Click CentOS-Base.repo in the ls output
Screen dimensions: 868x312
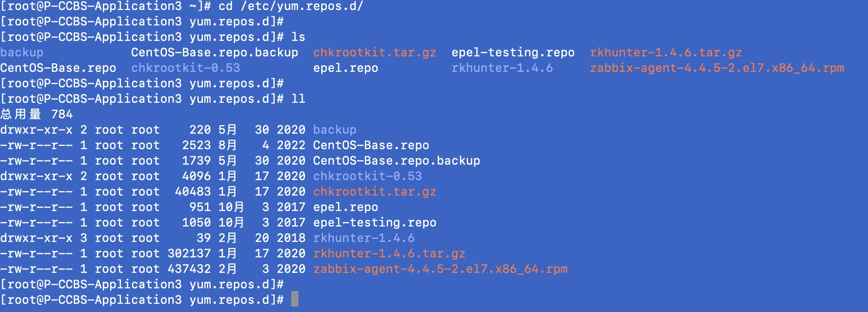(x=58, y=68)
